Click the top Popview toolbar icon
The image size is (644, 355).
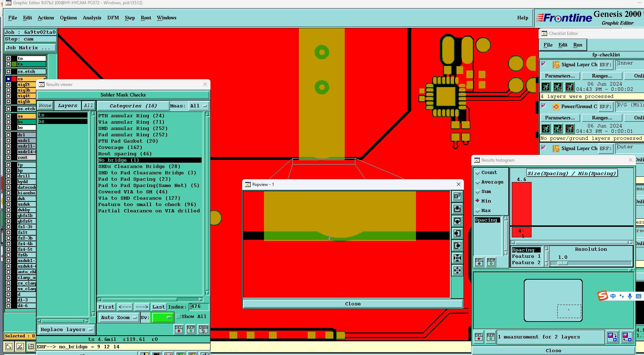pyautogui.click(x=457, y=197)
